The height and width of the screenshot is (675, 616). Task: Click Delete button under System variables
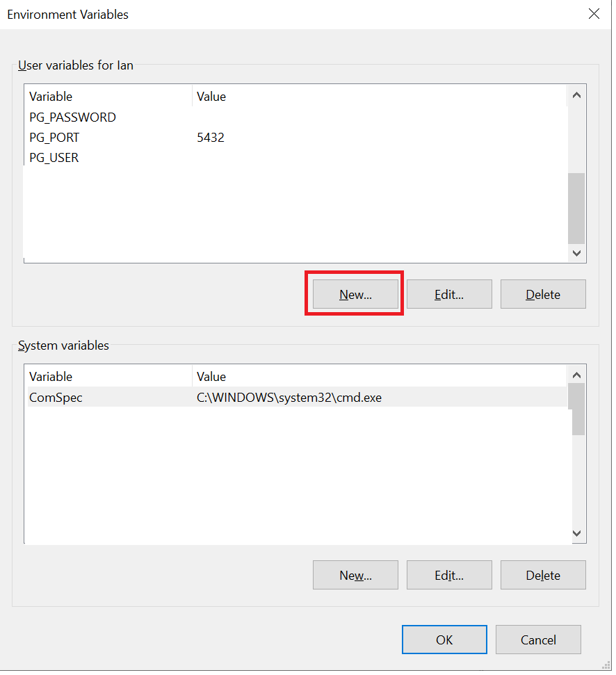point(543,575)
